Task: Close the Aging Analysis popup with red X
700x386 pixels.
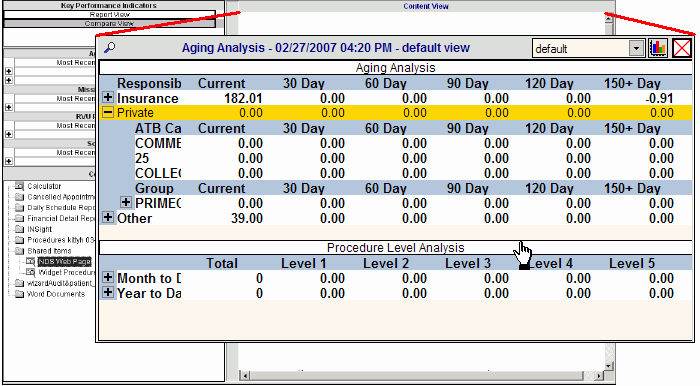Action: [682, 48]
